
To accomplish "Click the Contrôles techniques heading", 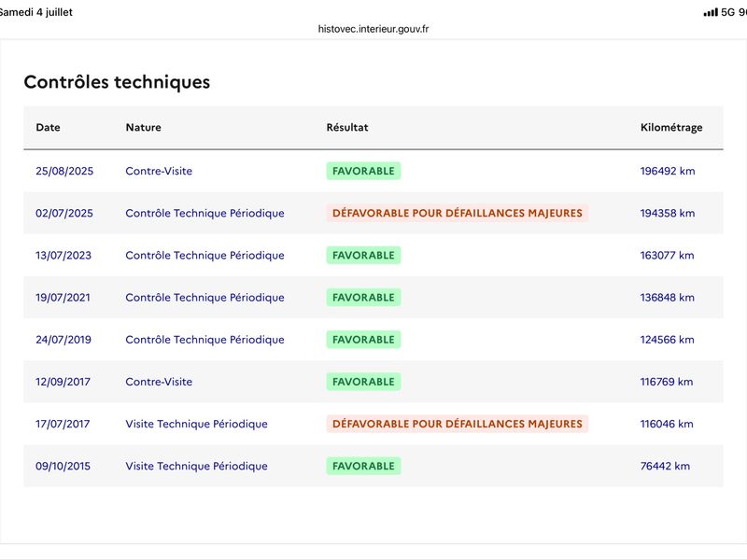I will pyautogui.click(x=118, y=82).
